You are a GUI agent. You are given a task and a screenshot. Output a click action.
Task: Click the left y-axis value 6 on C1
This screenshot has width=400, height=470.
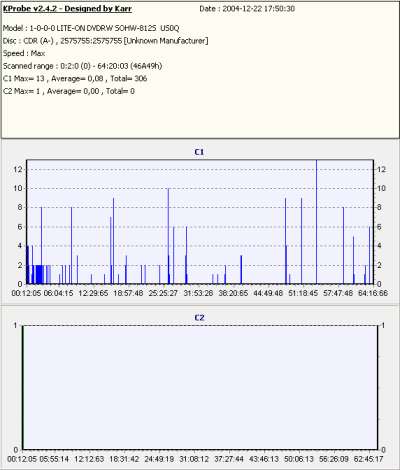20,227
